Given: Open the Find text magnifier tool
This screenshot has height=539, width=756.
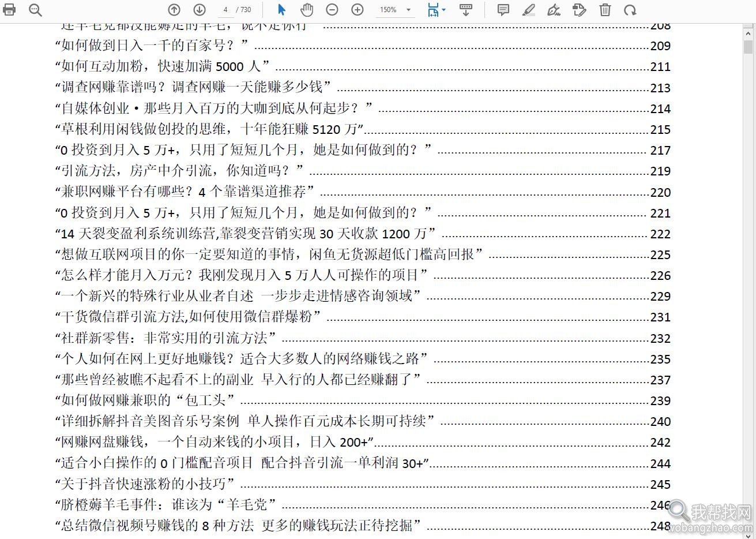Looking at the screenshot, I should [x=35, y=9].
